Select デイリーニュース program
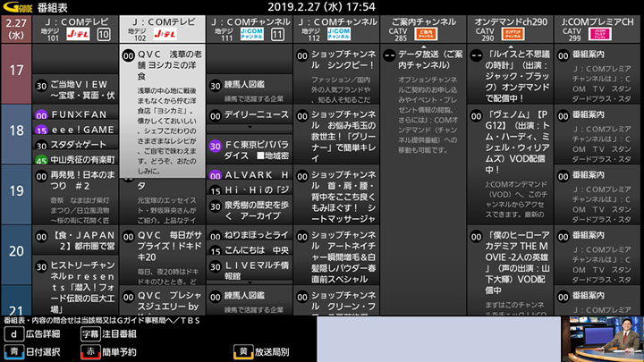The image size is (644, 362). [x=250, y=115]
